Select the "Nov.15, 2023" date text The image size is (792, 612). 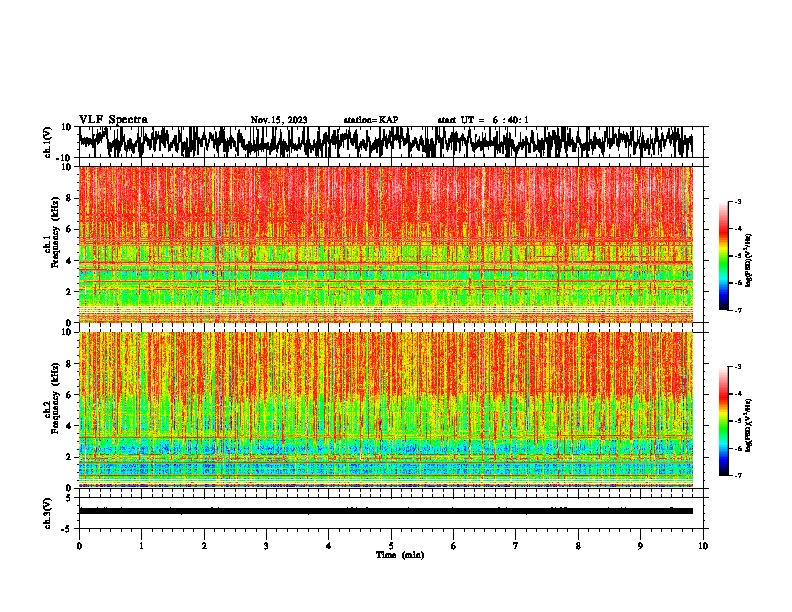(279, 120)
